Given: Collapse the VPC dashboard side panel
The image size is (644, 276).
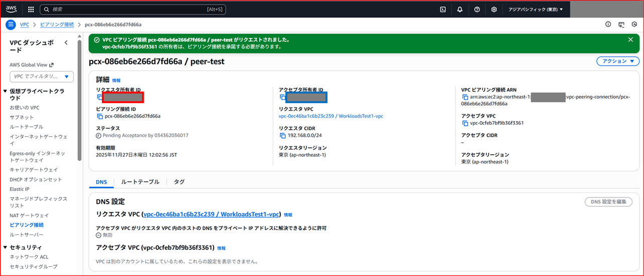Looking at the screenshot, I should tap(66, 43).
